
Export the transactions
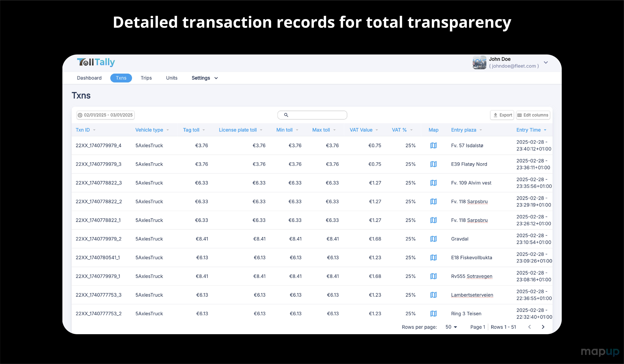point(502,115)
